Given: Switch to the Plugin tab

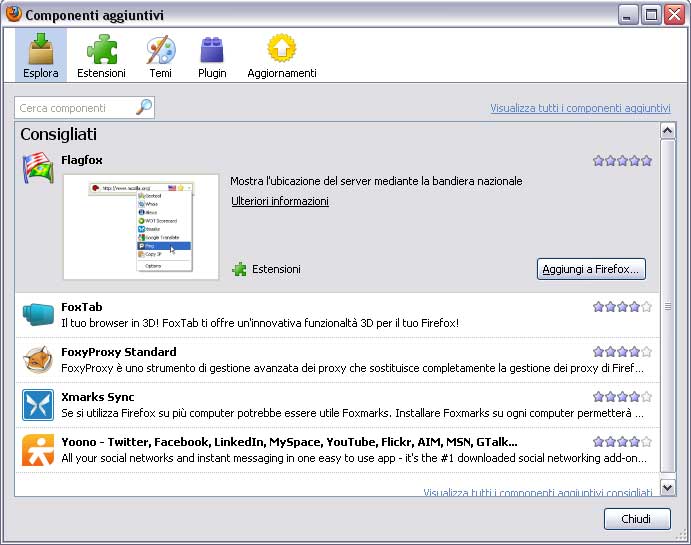Looking at the screenshot, I should [212, 55].
